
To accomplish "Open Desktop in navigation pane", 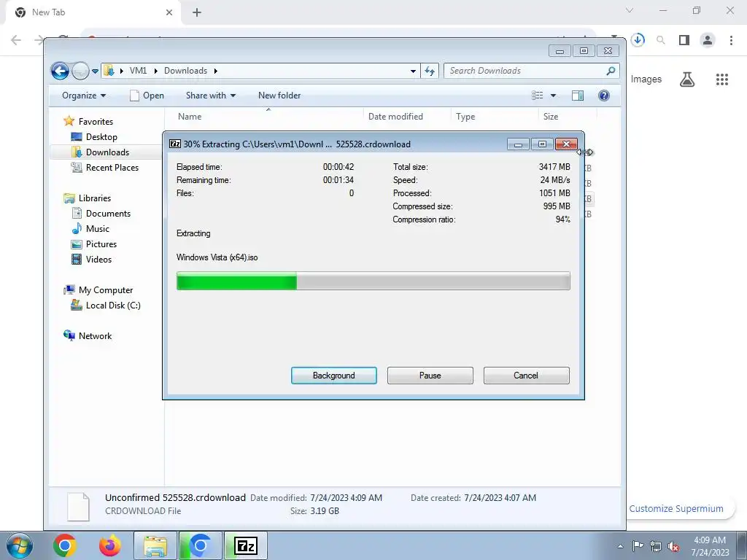I will click(x=101, y=136).
